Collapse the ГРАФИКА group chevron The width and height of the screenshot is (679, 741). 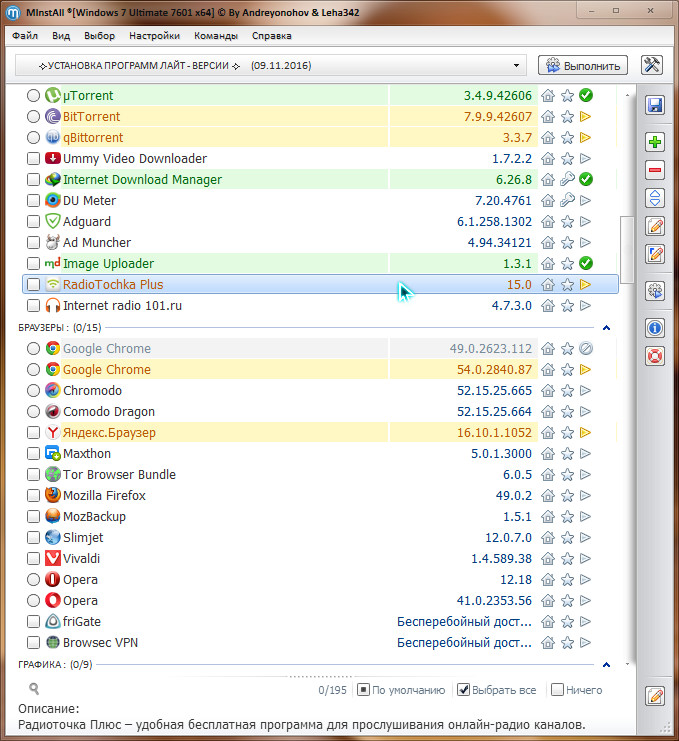607,664
